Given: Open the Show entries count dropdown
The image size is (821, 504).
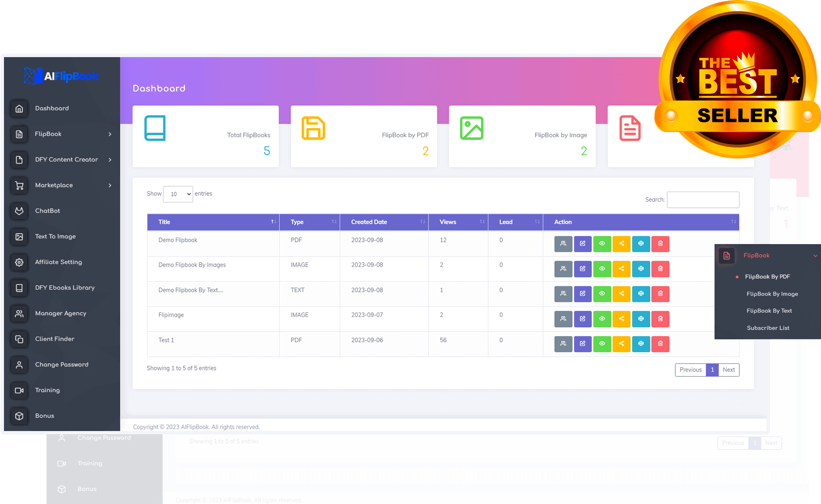Looking at the screenshot, I should [178, 194].
